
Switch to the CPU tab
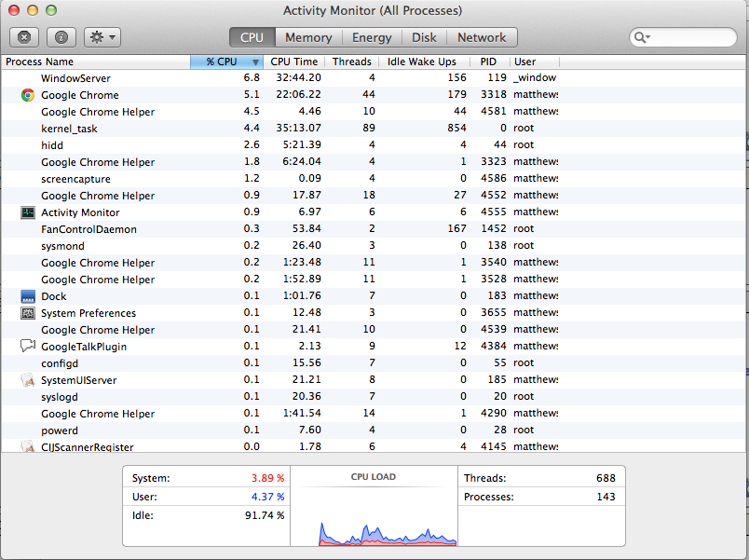click(x=252, y=37)
